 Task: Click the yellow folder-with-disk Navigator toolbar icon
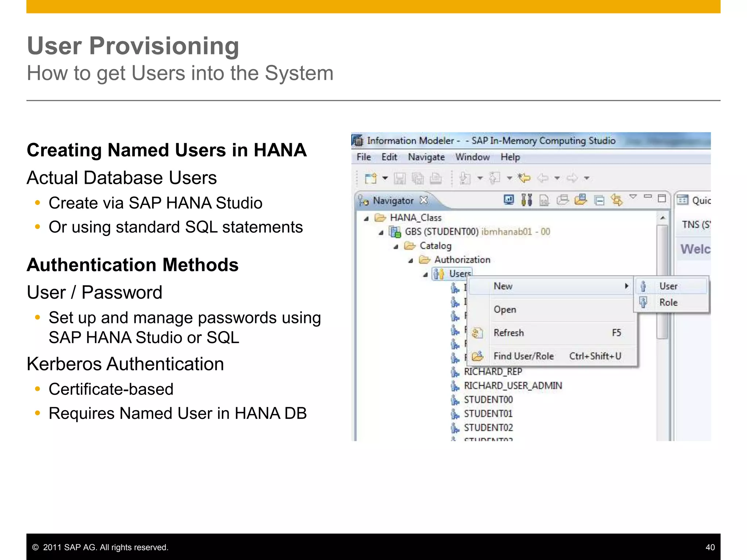coord(581,199)
